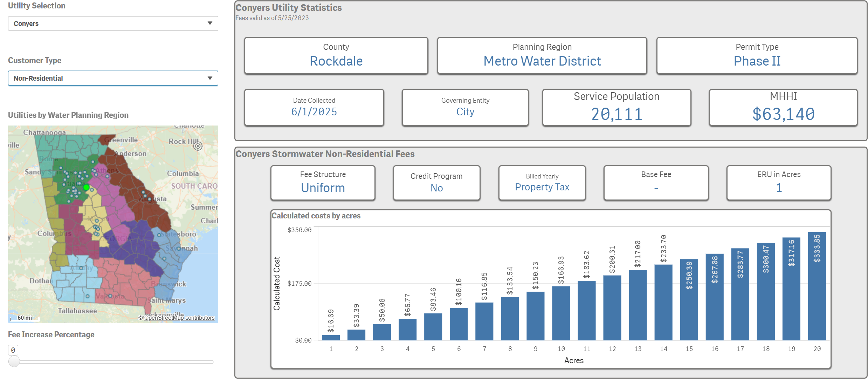Click the Service Population stat box

(x=616, y=107)
